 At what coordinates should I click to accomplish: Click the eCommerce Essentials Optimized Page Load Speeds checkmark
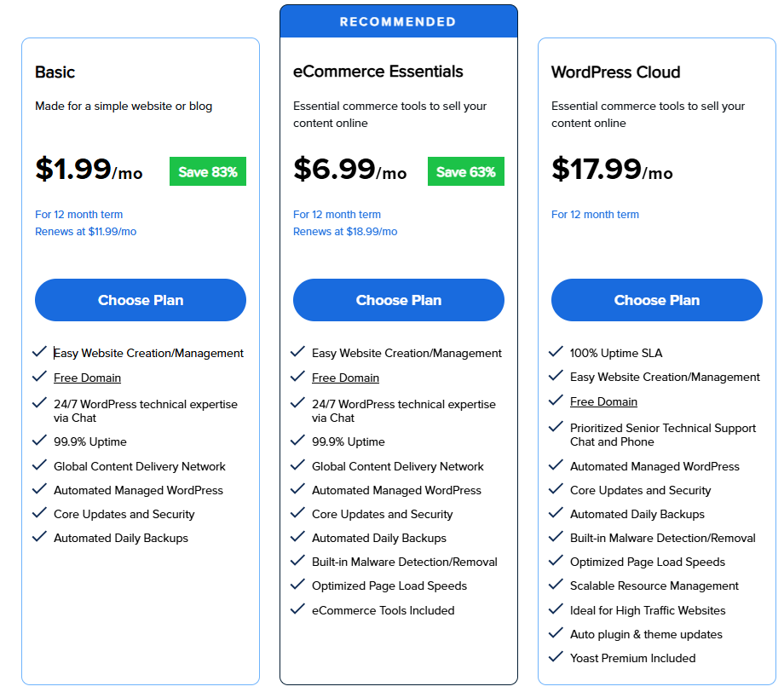[297, 585]
